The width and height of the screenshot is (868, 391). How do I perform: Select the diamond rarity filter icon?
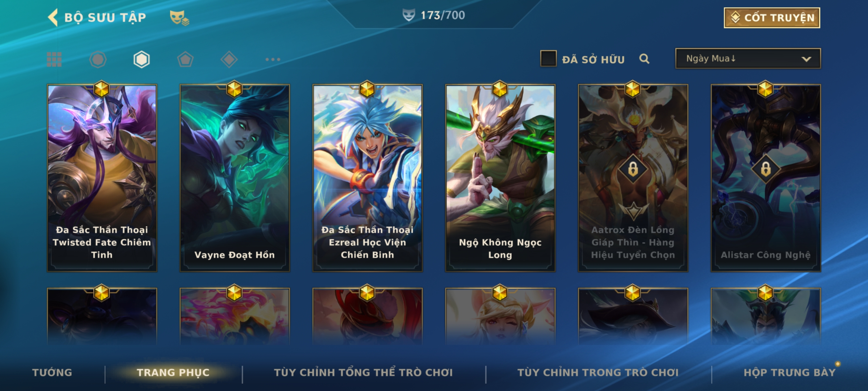click(229, 59)
